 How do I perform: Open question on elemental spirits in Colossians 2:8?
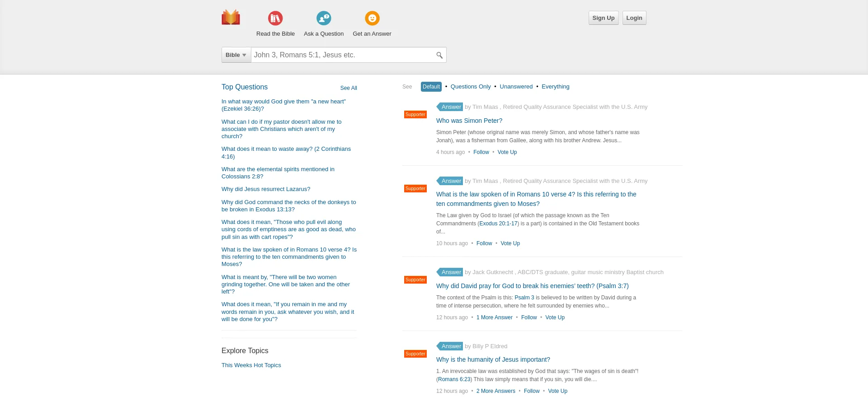[278, 173]
